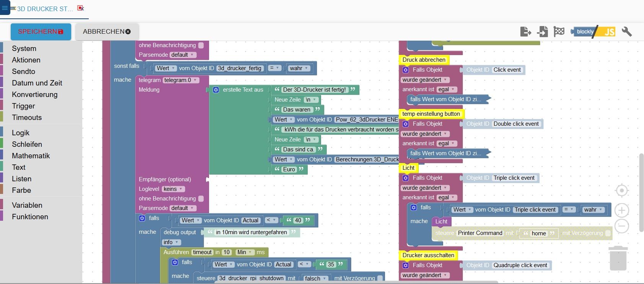Click gear icon on falls Actual < 35 block
This screenshot has height=284, width=644.
(x=175, y=262)
